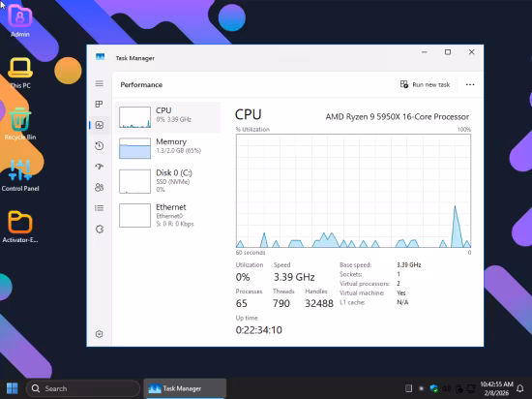Image resolution: width=532 pixels, height=399 pixels.
Task: Open Task Manager Settings gear icon
Action: point(99,334)
